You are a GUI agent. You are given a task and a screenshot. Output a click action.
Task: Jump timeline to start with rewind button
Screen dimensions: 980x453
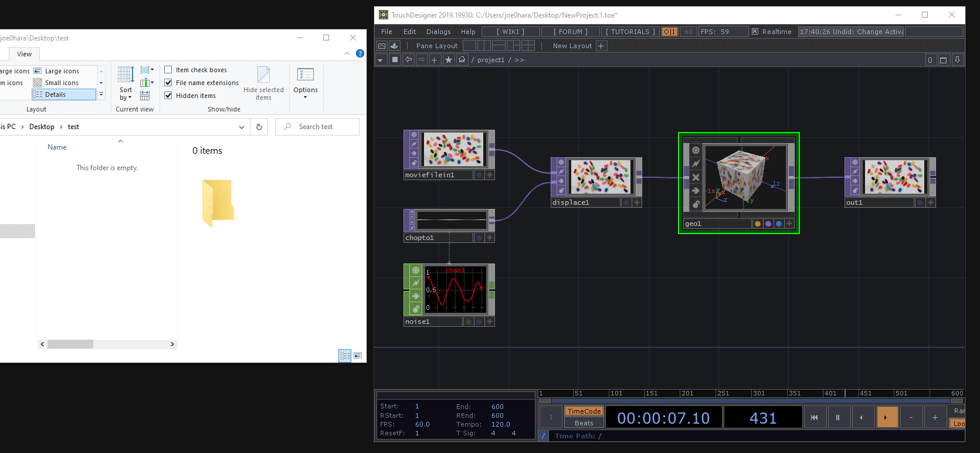click(814, 418)
